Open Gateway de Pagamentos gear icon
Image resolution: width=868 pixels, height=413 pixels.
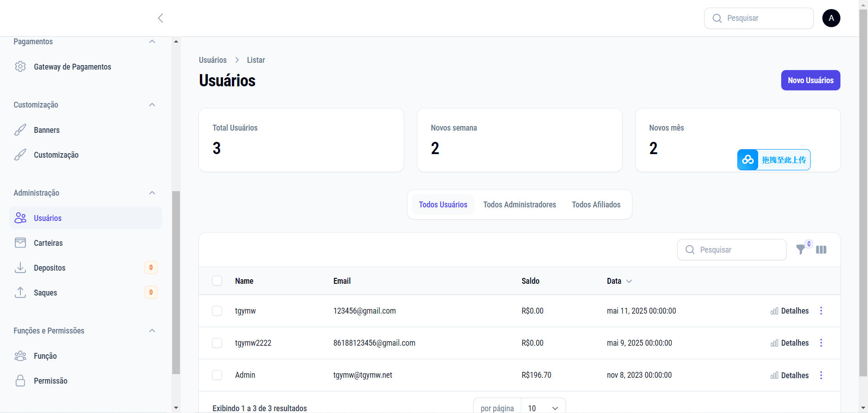pyautogui.click(x=20, y=67)
